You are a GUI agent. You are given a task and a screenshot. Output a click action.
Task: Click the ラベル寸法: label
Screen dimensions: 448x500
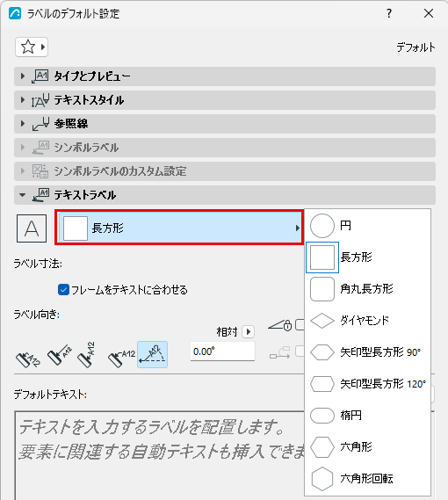[x=38, y=264]
